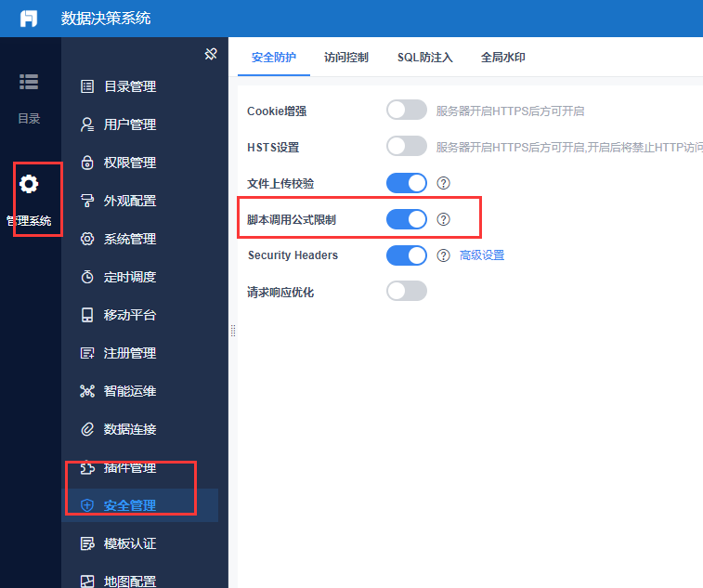Click the 安全管理 shield icon
Viewport: 703px width, 588px height.
87,505
